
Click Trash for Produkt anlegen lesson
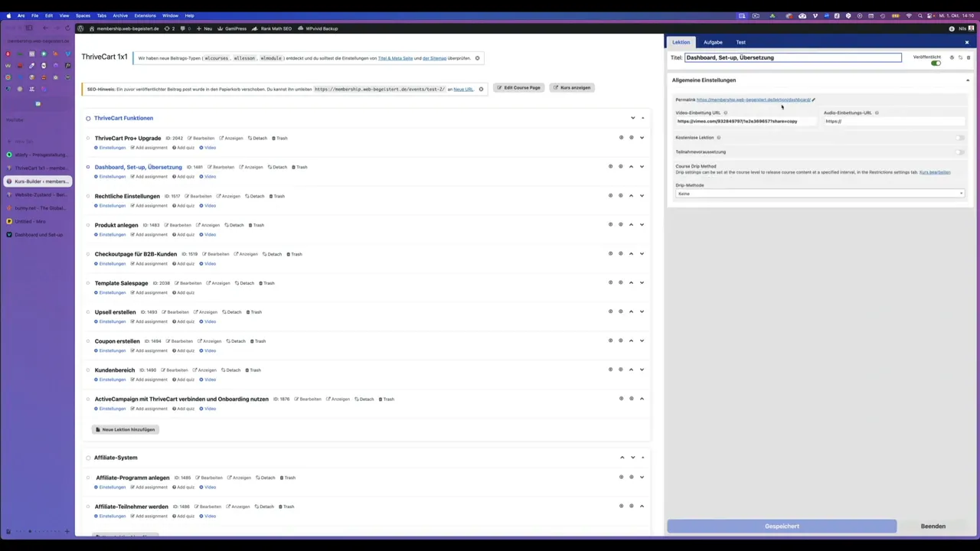(x=256, y=225)
